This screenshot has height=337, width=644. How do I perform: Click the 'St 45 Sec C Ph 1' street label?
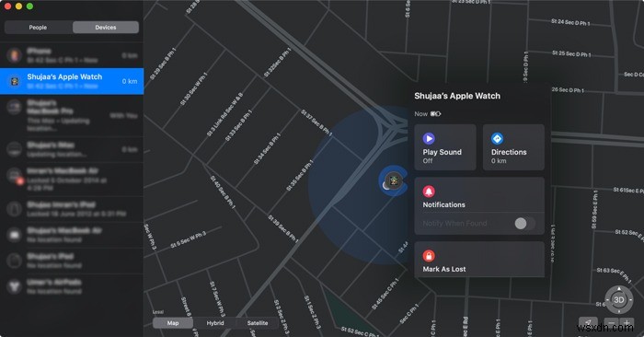[385, 294]
